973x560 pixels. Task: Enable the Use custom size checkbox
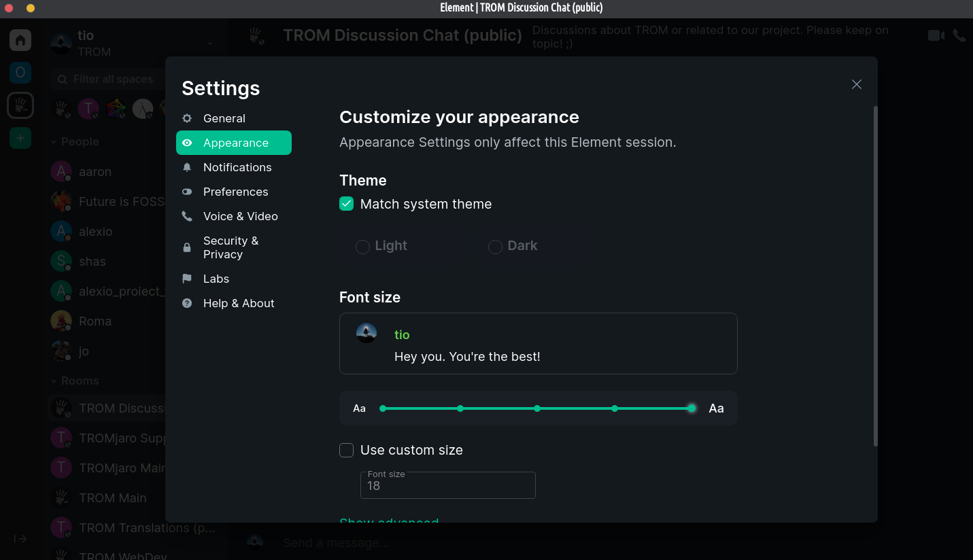click(x=347, y=450)
